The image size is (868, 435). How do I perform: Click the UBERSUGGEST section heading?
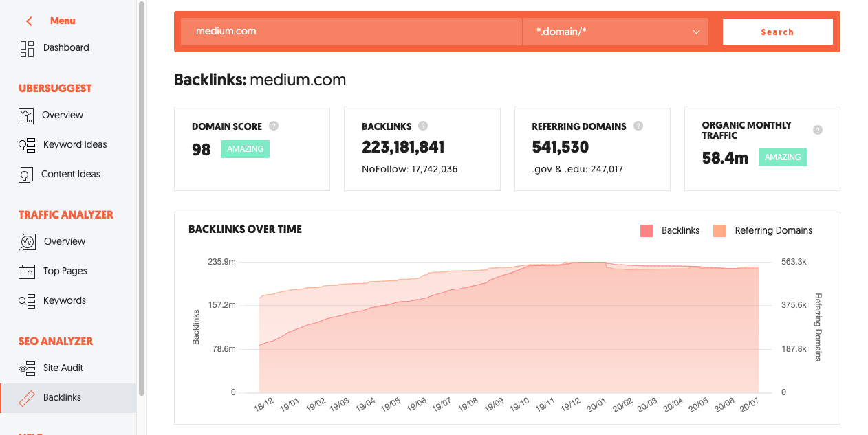(x=55, y=89)
